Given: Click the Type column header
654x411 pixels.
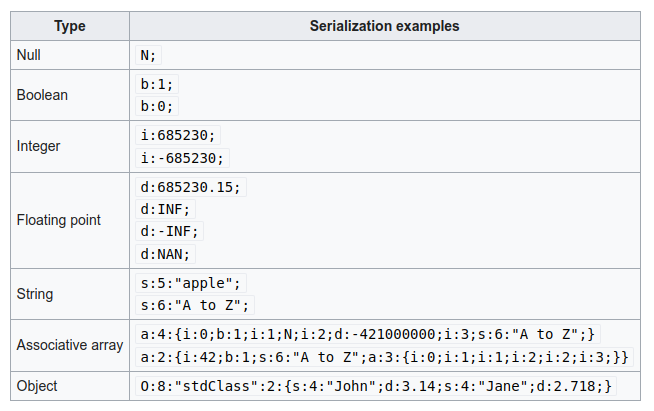Looking at the screenshot, I should click(70, 26).
